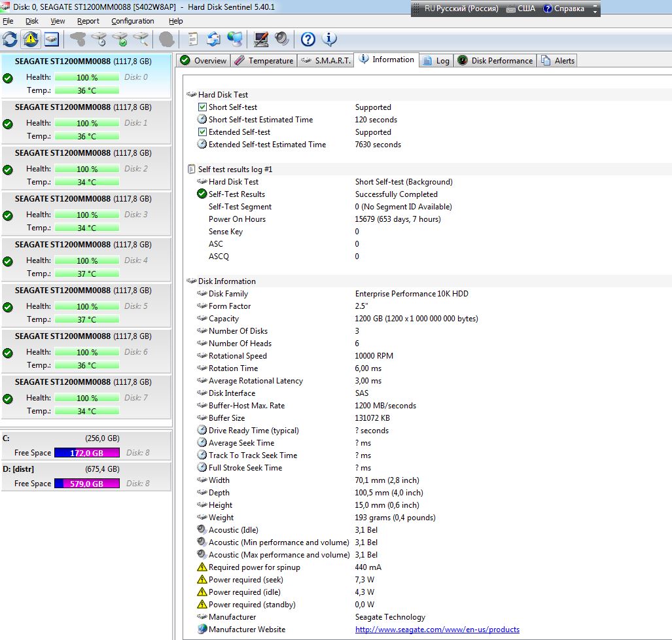Click the green health check icon for Disk 7

pos(8,399)
